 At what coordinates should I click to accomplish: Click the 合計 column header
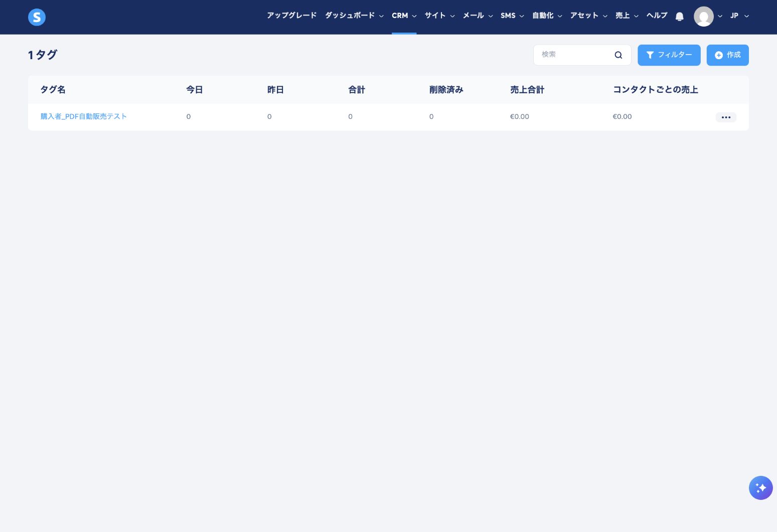[x=356, y=90]
